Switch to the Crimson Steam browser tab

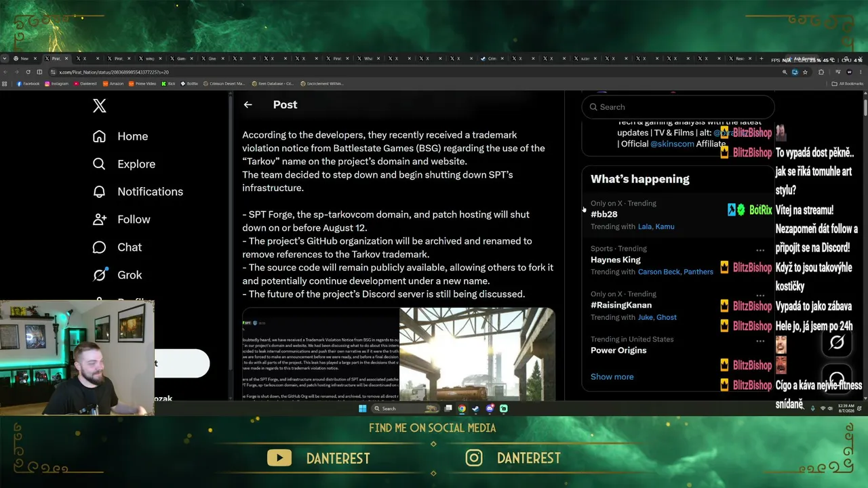(492, 59)
